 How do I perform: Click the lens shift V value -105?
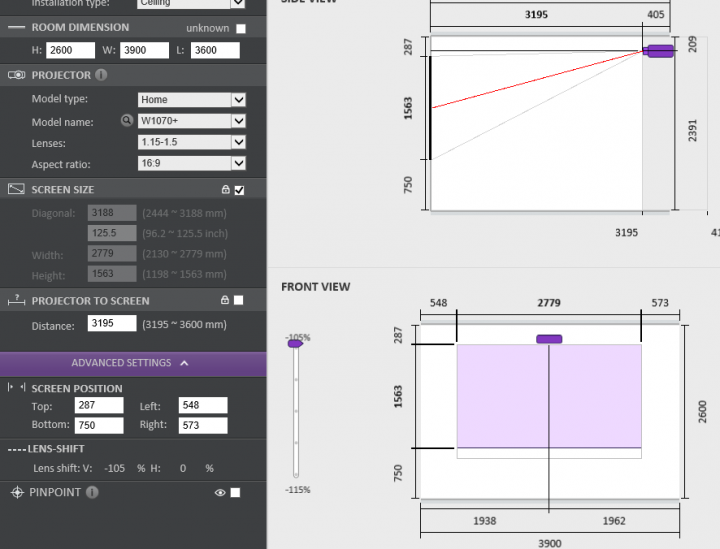pyautogui.click(x=114, y=469)
